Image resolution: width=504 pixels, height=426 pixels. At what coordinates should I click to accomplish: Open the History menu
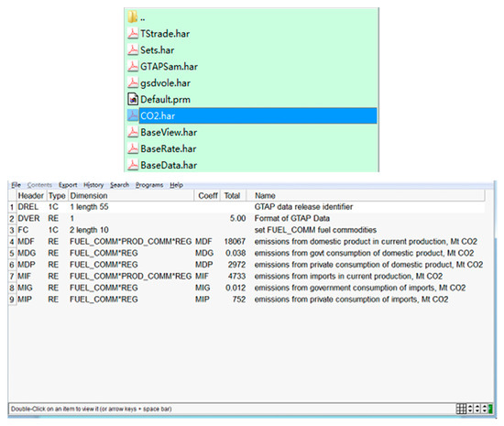click(93, 185)
